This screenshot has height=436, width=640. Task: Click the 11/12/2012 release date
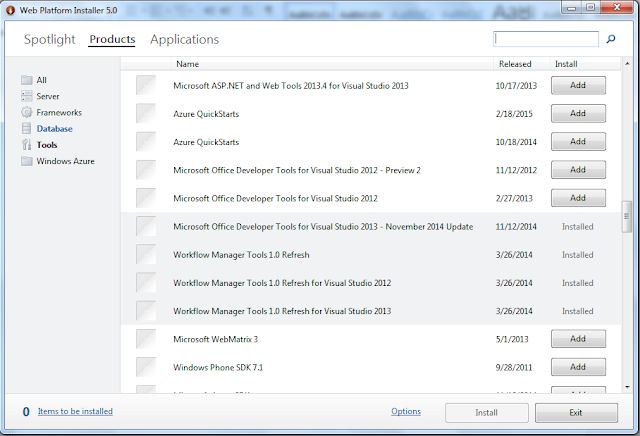[516, 170]
